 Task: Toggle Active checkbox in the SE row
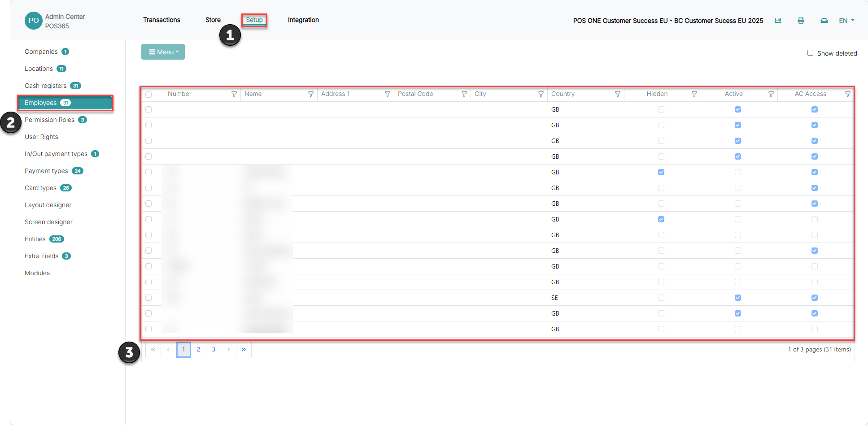pos(737,298)
